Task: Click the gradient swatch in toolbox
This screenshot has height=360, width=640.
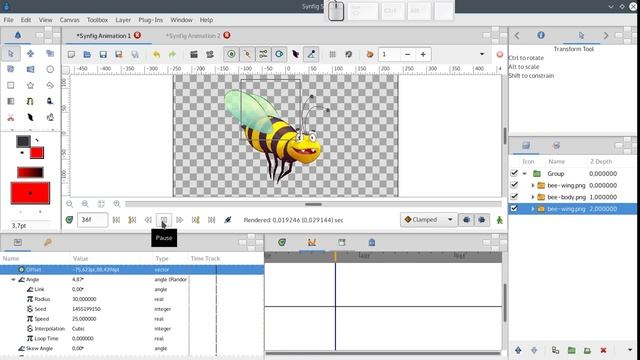Action: [x=30, y=172]
